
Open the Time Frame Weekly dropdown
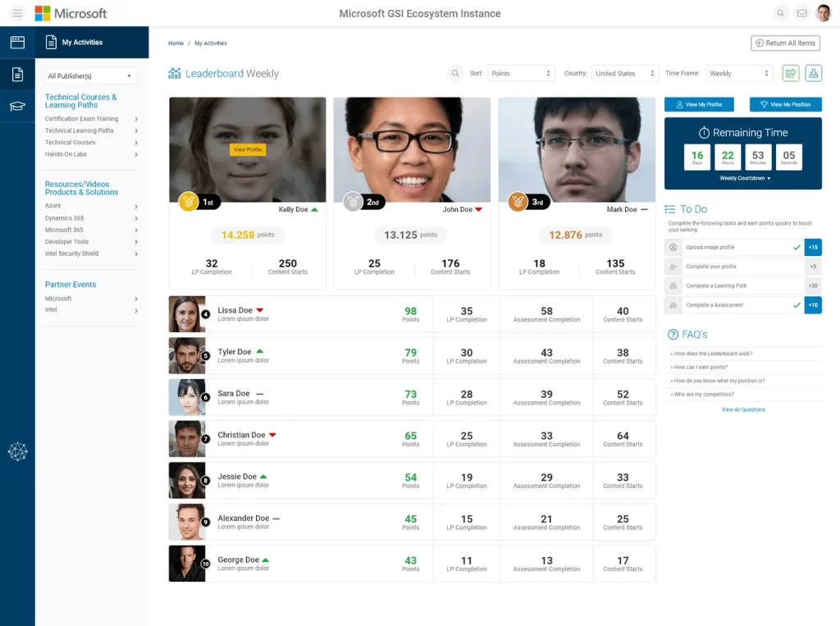pyautogui.click(x=739, y=73)
